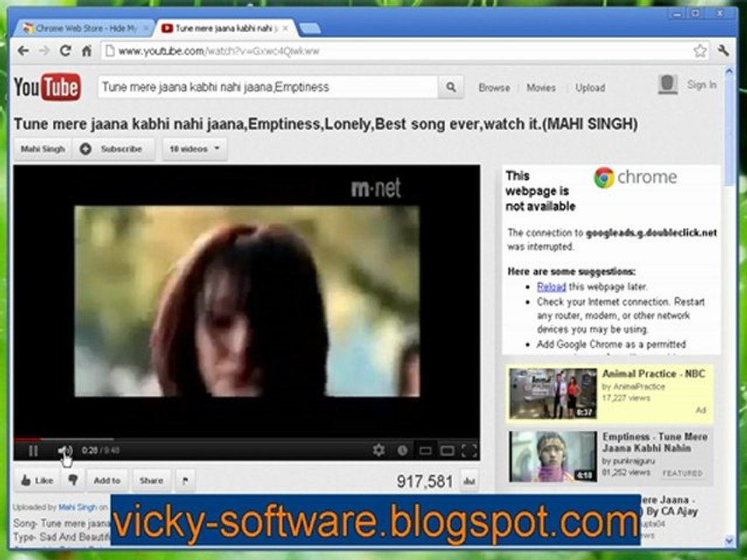The height and width of the screenshot is (560, 747).
Task: Open the video quality gear settings
Action: coord(379,450)
